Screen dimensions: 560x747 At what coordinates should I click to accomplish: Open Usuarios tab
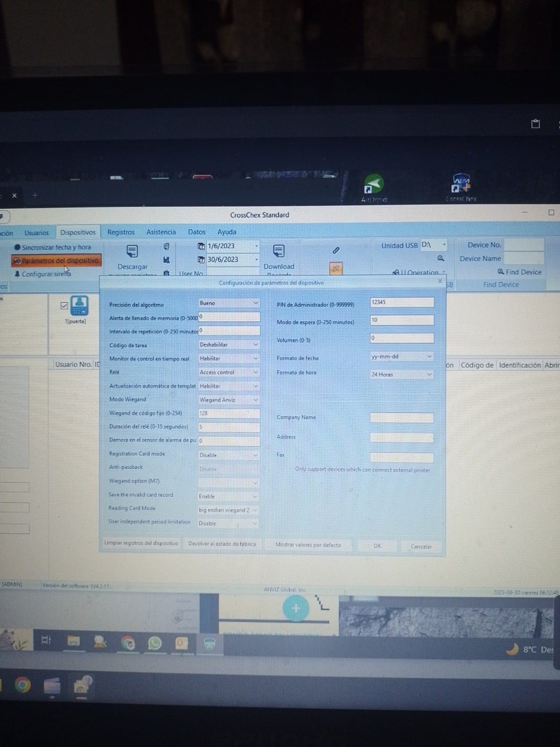point(36,233)
